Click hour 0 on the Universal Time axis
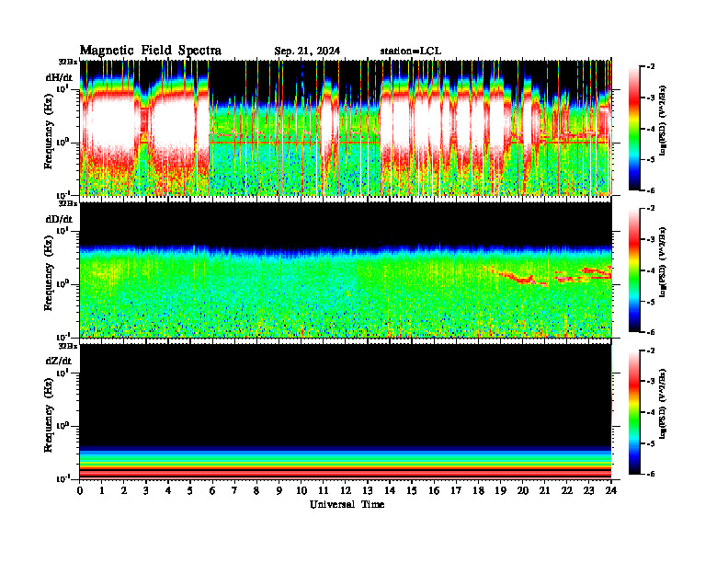This screenshot has height=563, width=728. (80, 490)
